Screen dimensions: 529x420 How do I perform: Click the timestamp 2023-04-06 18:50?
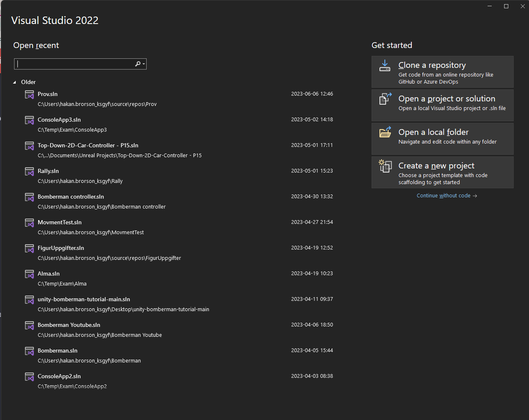tap(312, 325)
